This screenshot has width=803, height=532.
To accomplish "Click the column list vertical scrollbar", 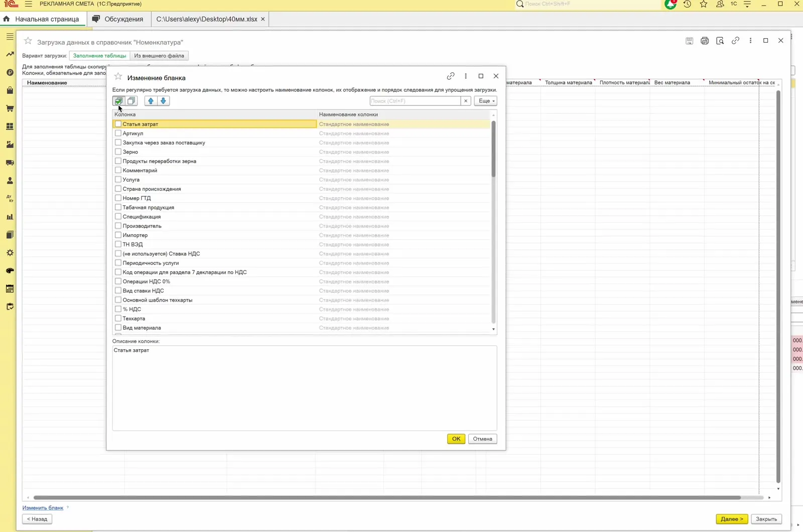I will click(493, 150).
